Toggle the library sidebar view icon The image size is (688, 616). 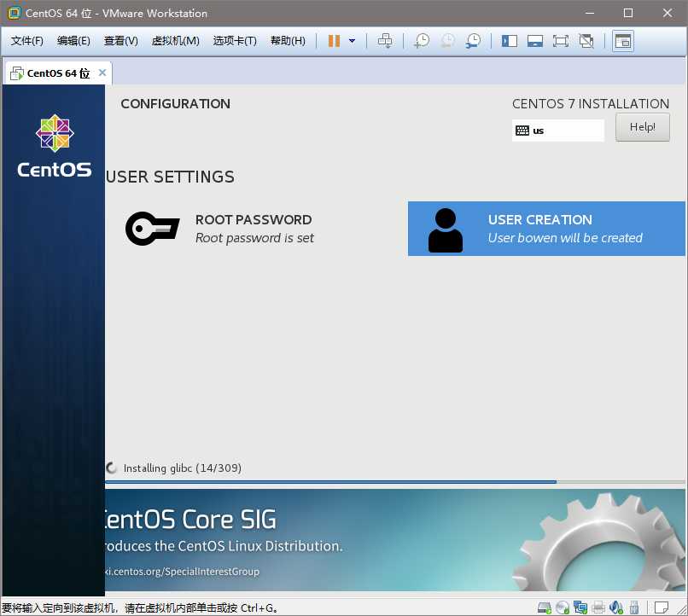pyautogui.click(x=510, y=41)
